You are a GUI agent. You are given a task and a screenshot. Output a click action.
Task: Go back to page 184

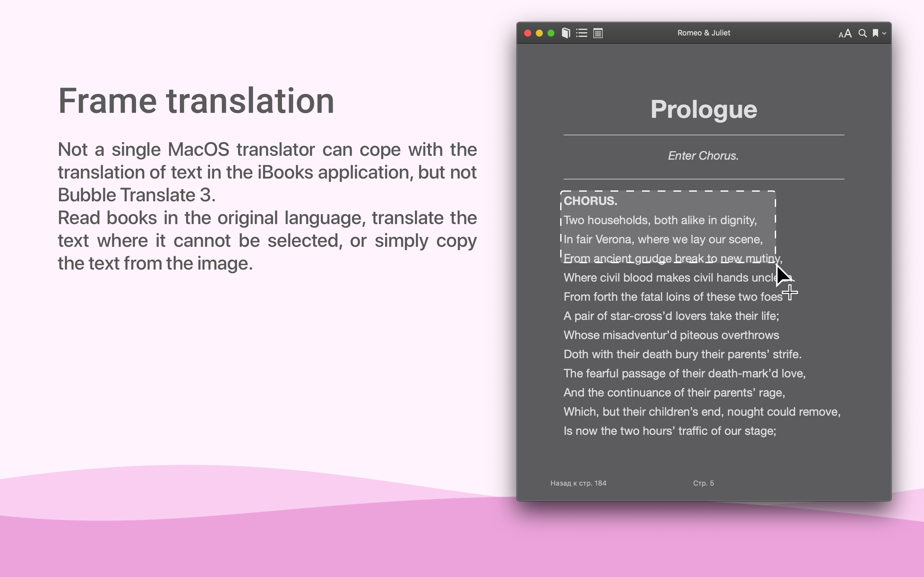(578, 483)
